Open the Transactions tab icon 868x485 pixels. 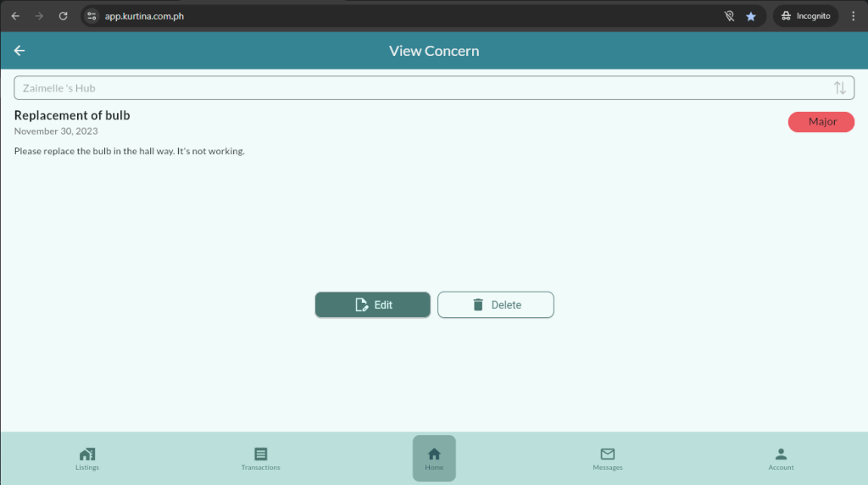260,454
